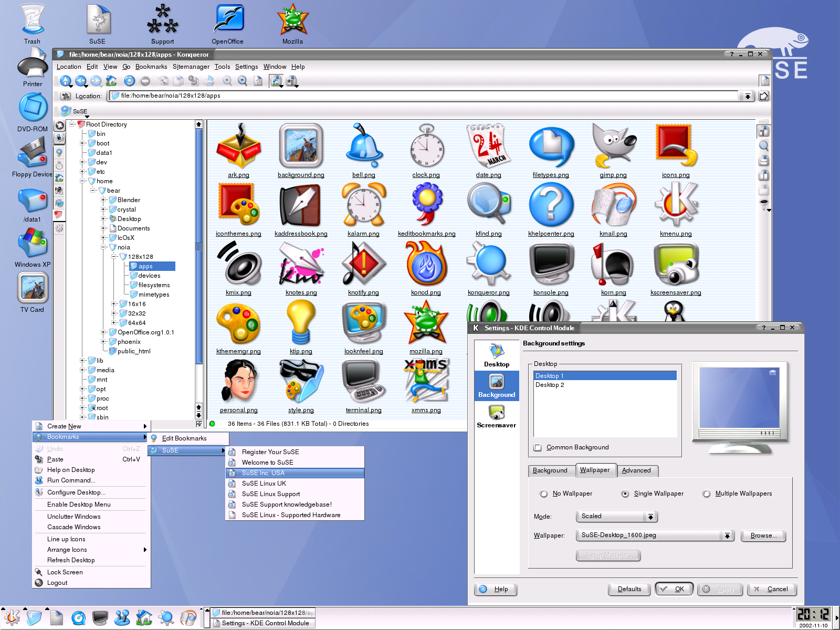840x630 pixels.
Task: Click the panel clock showing 20:12
Action: pyautogui.click(x=813, y=614)
